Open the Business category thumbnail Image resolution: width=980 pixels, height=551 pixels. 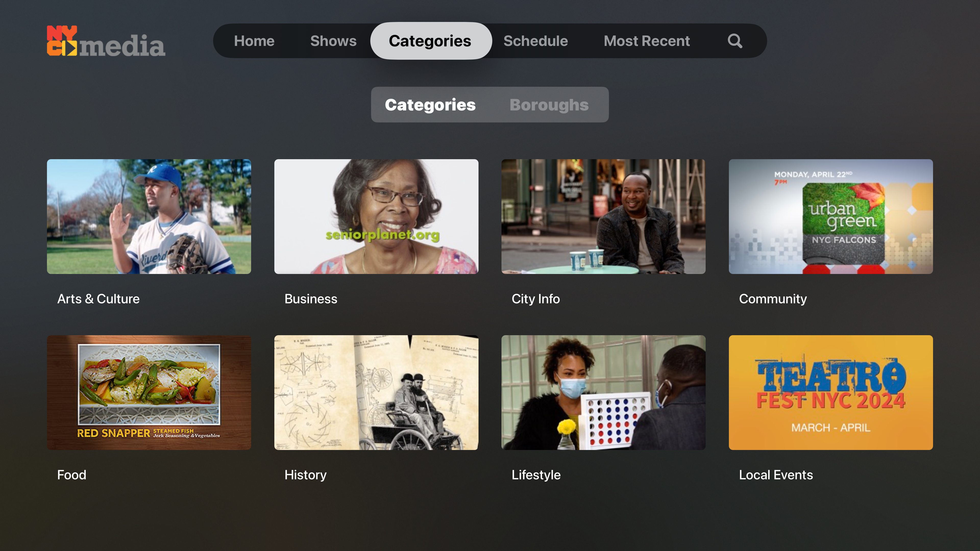click(x=376, y=216)
